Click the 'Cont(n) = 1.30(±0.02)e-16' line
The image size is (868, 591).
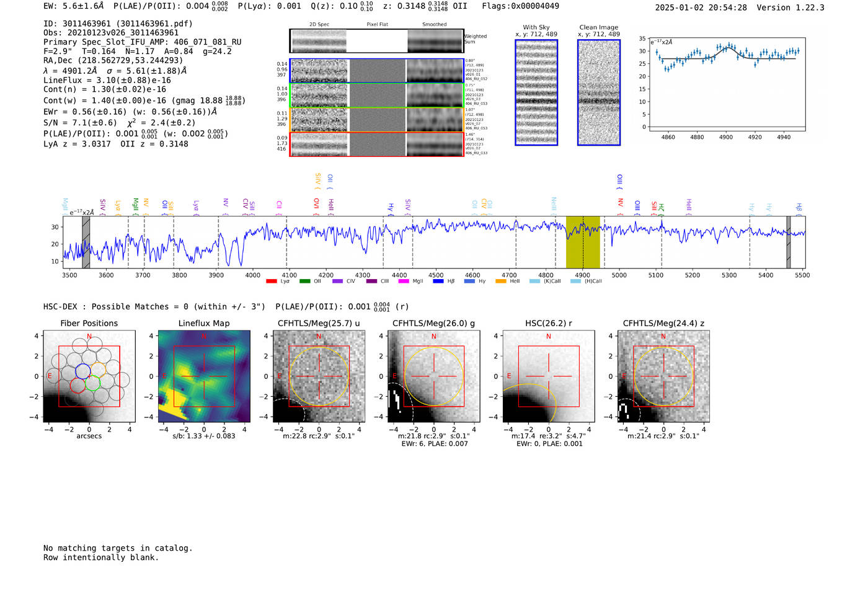click(105, 89)
